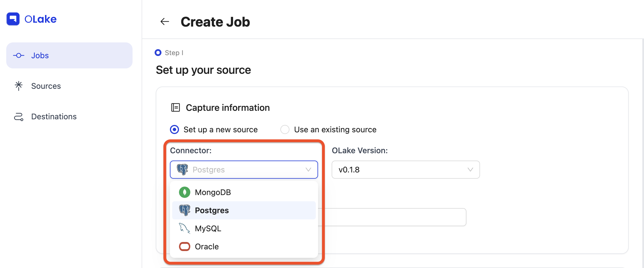644x268 pixels.
Task: Click the Postgres icon inside the Connector field
Action: [x=182, y=170]
